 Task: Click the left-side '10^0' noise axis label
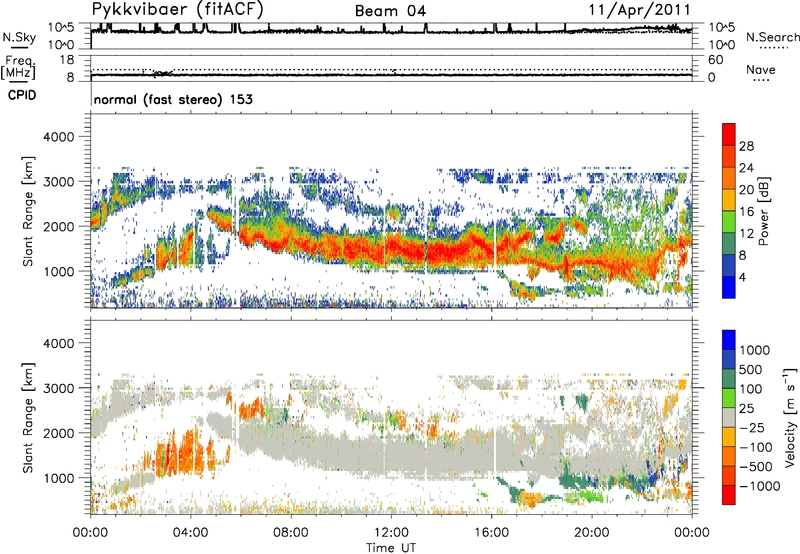[x=60, y=45]
